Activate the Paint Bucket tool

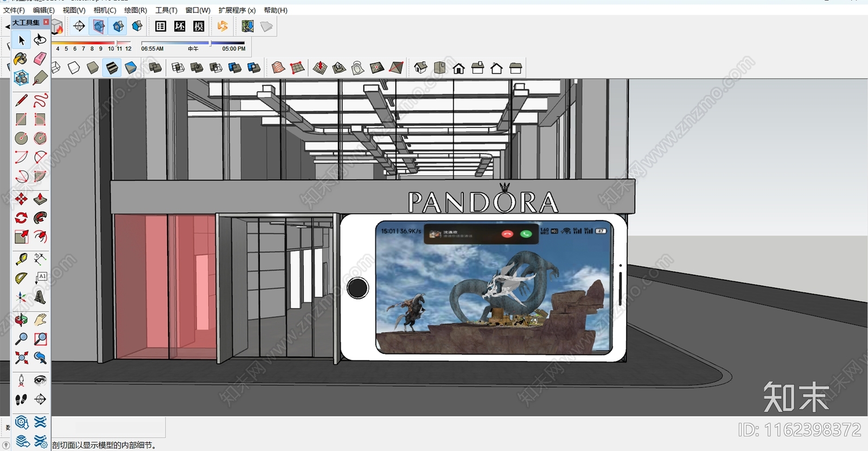click(x=21, y=59)
